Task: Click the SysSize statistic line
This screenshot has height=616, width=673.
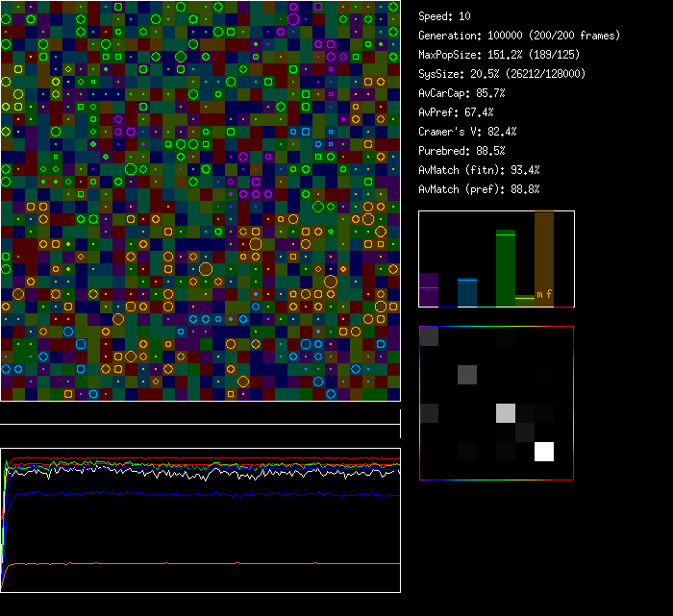Action: click(502, 74)
